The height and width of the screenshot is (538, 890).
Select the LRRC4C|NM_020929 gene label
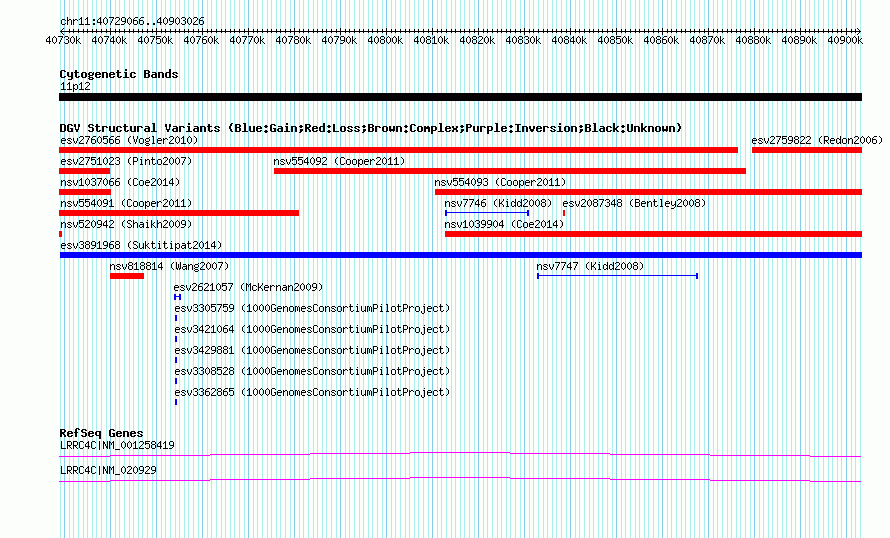[108, 470]
